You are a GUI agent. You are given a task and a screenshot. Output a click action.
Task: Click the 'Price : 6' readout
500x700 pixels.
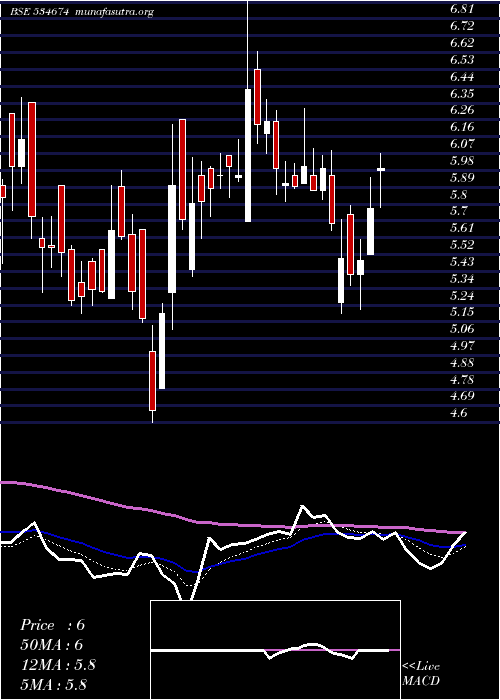pos(52,625)
